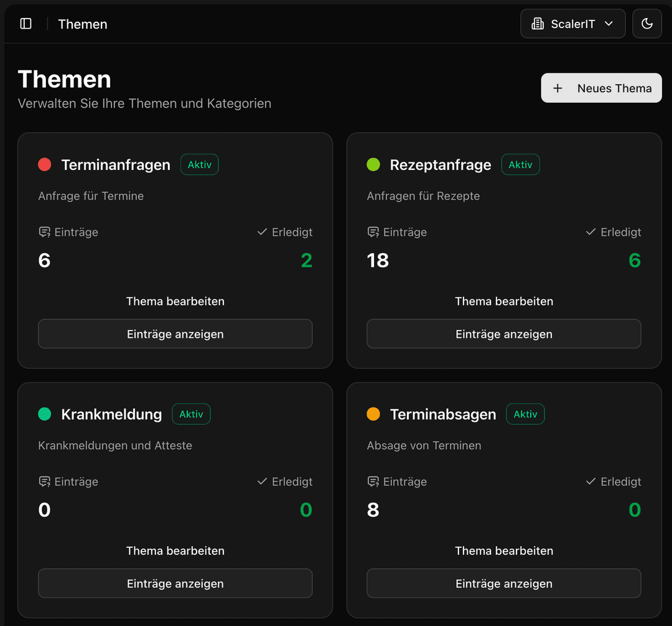Click the orange Terminabsagen color dot
The height and width of the screenshot is (626, 672).
373,414
